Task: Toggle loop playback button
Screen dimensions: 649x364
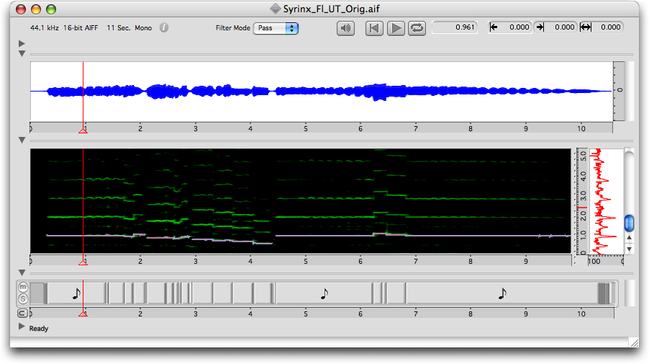Action: 417,28
